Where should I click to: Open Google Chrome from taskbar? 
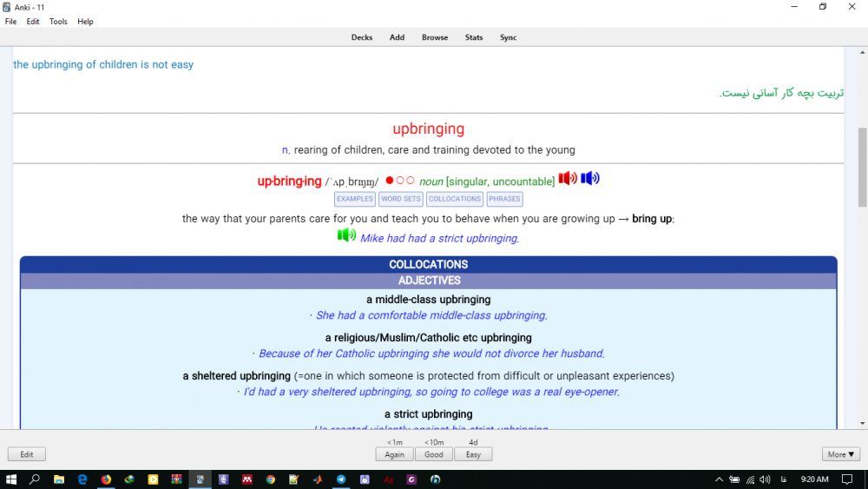click(x=271, y=479)
